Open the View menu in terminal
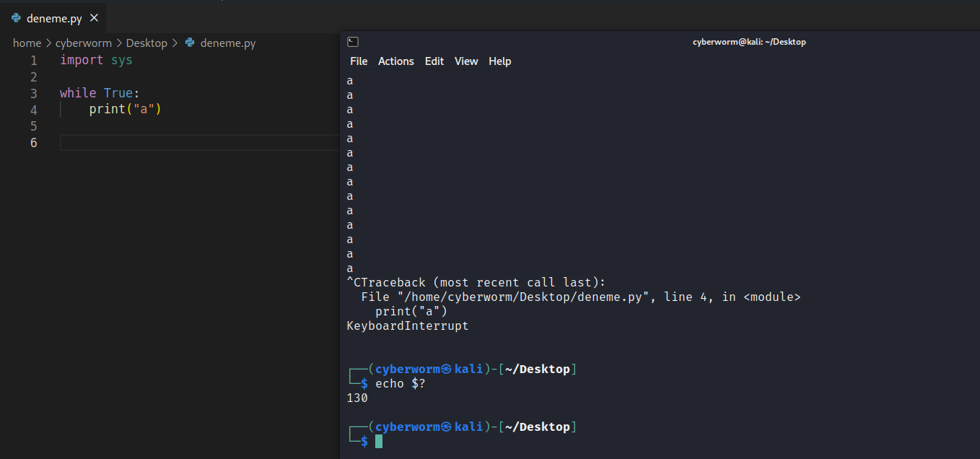980x459 pixels. pos(466,61)
